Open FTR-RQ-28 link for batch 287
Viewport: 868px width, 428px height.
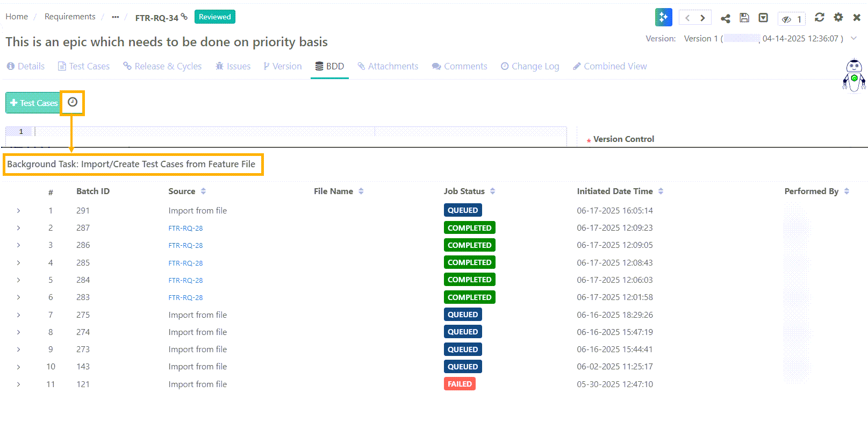click(x=185, y=228)
